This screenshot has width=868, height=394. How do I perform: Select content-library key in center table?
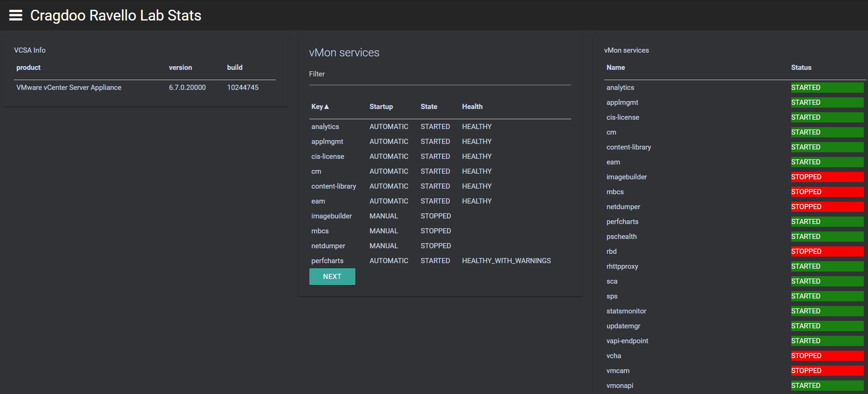(x=334, y=186)
